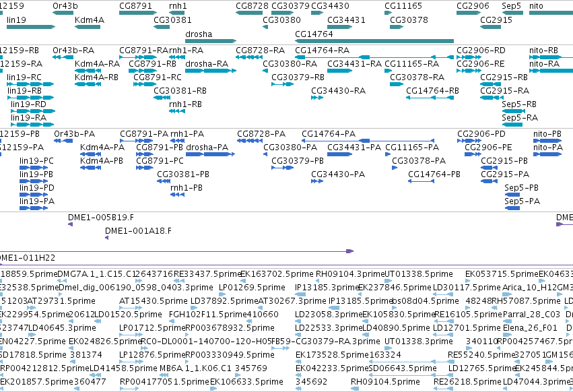Select protein drosha-PA

210,154
